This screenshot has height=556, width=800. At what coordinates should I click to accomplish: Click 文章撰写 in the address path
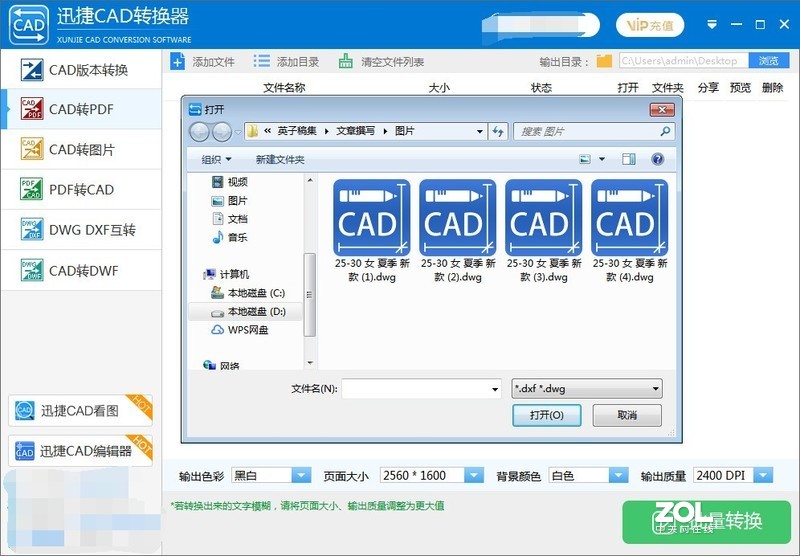[x=356, y=131]
